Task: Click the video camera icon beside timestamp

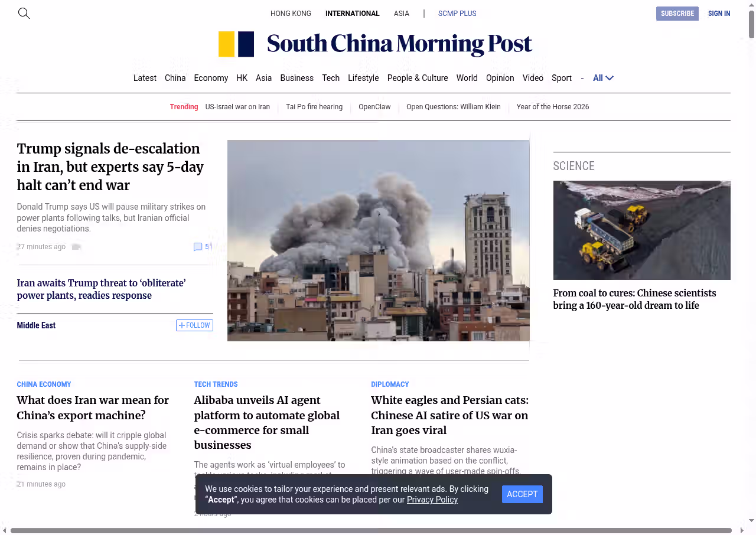Action: [76, 247]
